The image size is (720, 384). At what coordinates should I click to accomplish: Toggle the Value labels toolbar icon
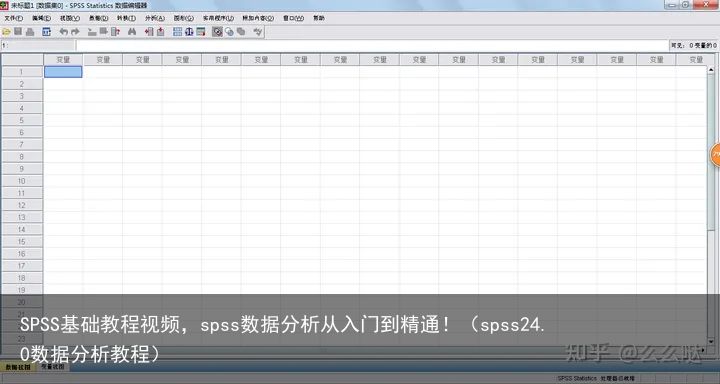point(217,32)
